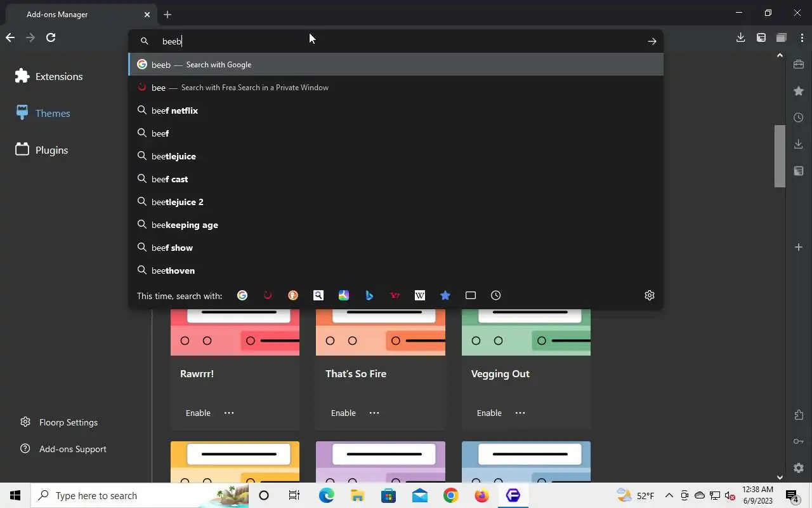The height and width of the screenshot is (508, 812).
Task: Open more options for That's So Fire
Action: (374, 413)
